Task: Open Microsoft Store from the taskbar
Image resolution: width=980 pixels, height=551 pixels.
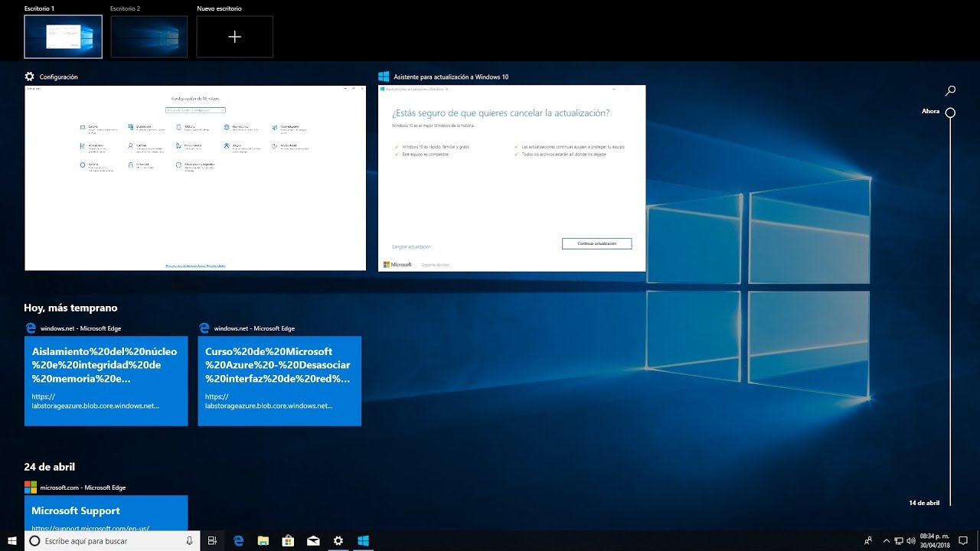Action: click(x=288, y=541)
